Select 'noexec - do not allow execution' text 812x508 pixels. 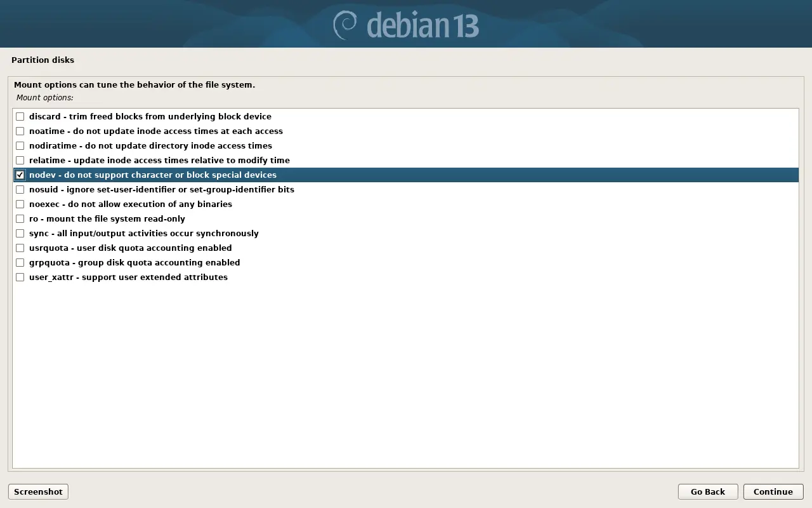131,204
